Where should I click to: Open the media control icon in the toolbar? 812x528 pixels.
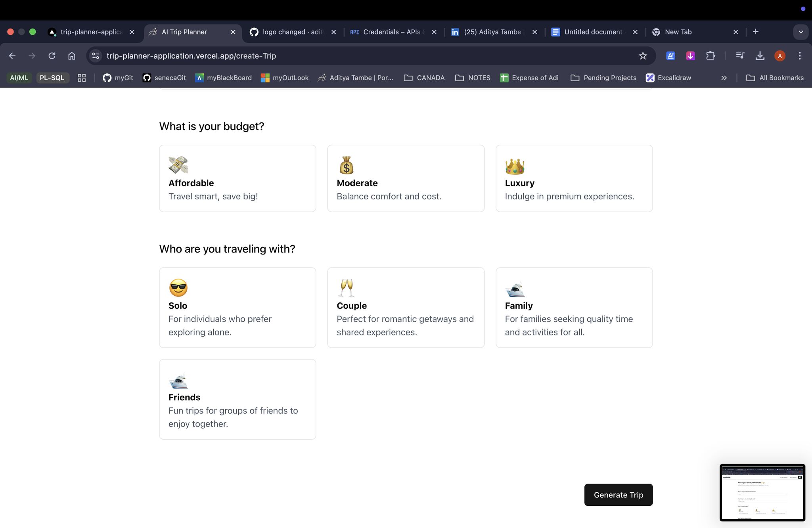(x=740, y=56)
